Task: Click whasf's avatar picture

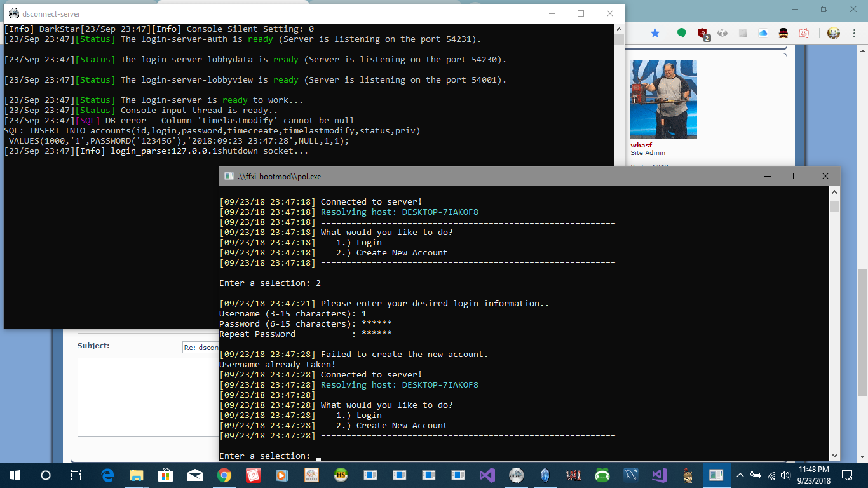Action: (x=663, y=99)
